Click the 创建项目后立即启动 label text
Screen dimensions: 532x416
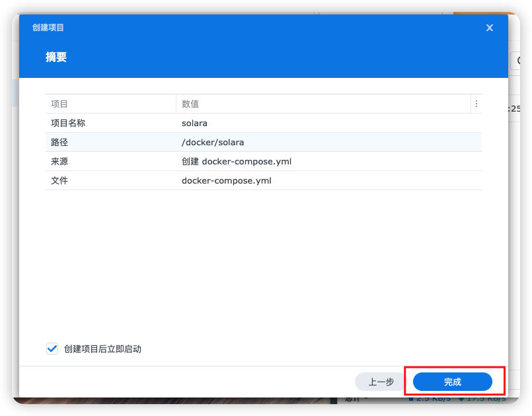click(x=102, y=349)
